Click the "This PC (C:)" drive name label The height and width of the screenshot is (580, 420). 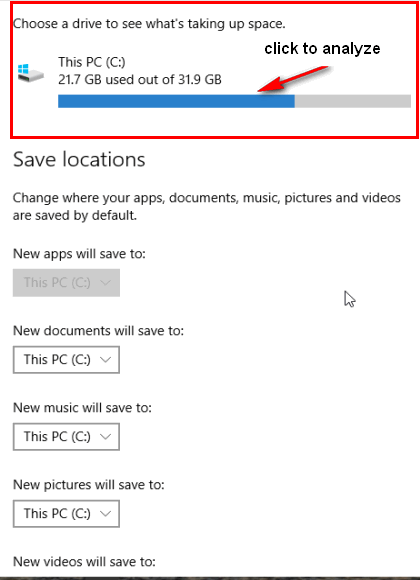92,62
